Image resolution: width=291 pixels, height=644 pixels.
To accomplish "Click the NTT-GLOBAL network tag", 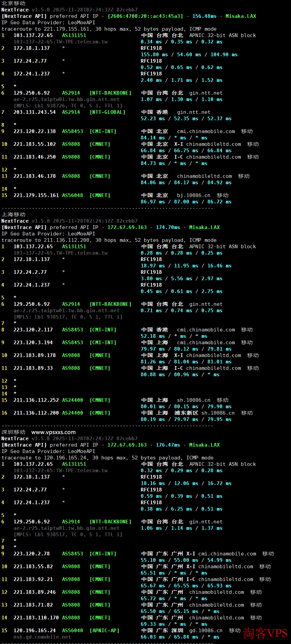I will click(x=107, y=112).
